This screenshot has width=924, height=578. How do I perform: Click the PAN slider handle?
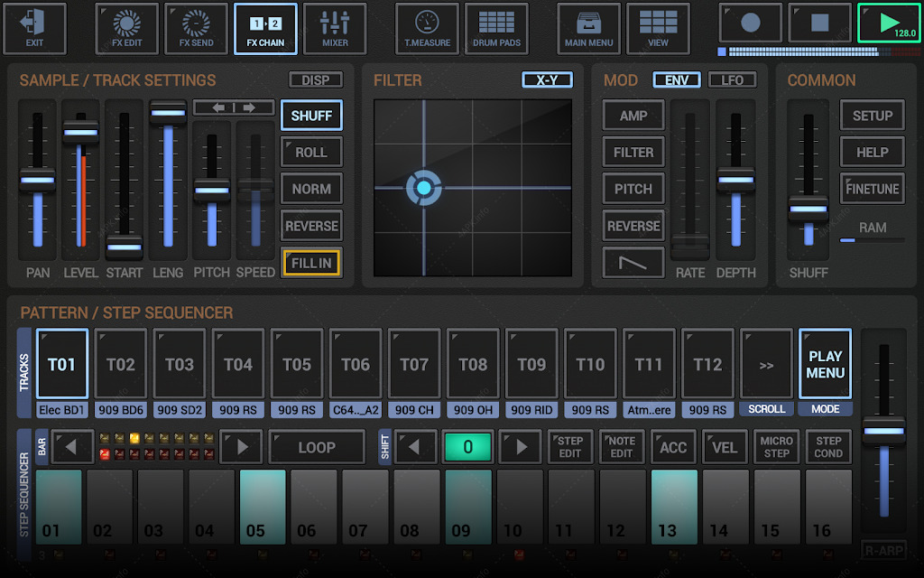(38, 180)
